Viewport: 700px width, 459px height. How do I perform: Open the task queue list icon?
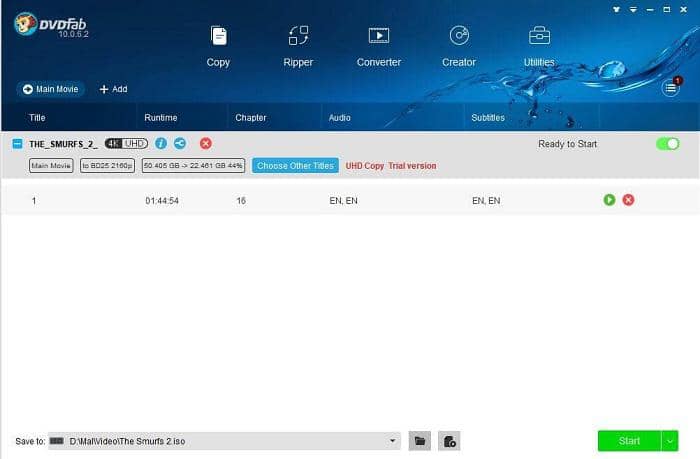[671, 88]
